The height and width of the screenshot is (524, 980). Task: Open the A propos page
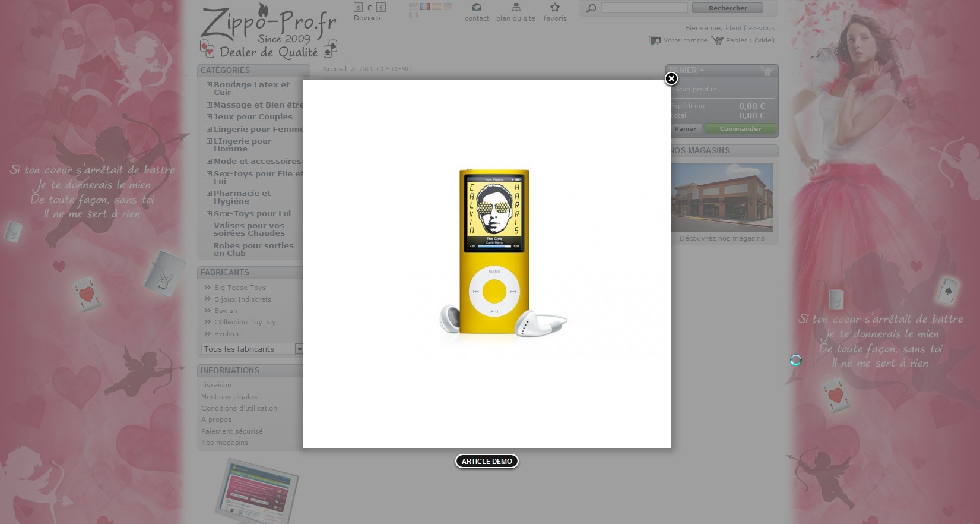point(216,419)
